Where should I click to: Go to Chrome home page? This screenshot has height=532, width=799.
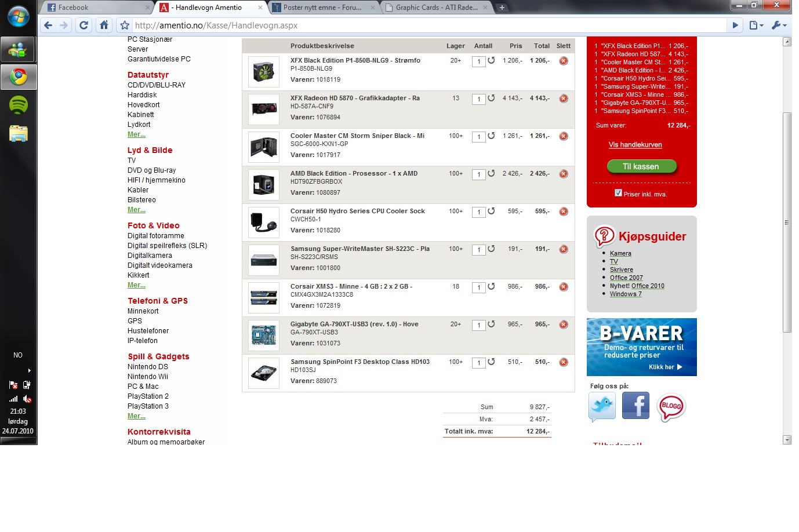coord(104,25)
